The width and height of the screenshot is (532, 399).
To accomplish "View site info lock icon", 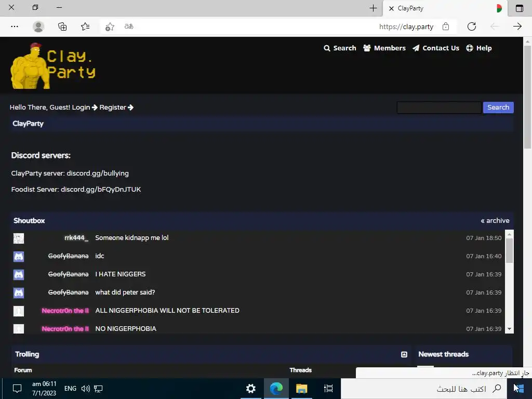I will pyautogui.click(x=446, y=26).
